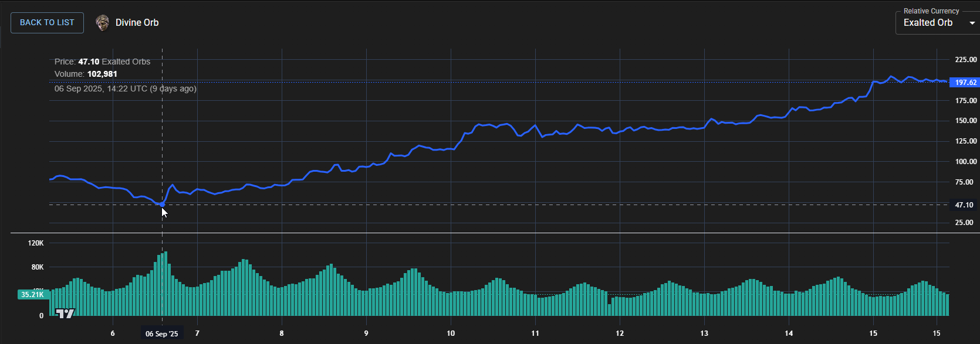Click the date axis label 14

point(789,333)
